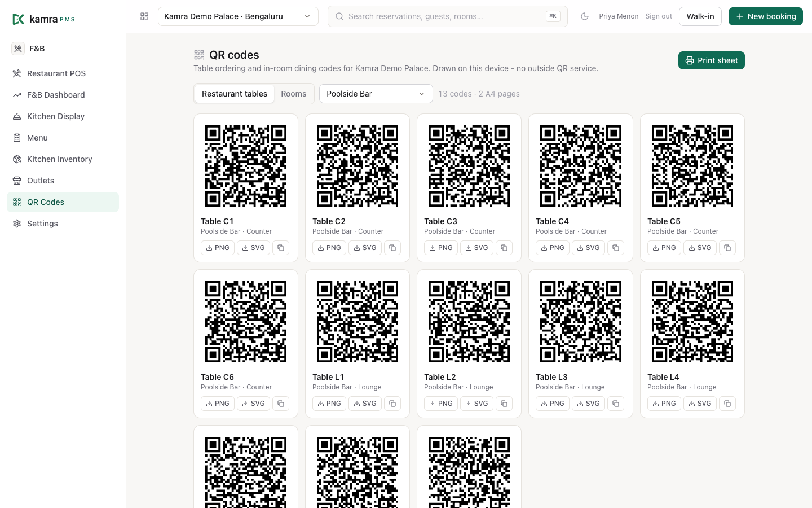812x508 pixels.
Task: Go to F&B Dashboard
Action: (x=63, y=95)
